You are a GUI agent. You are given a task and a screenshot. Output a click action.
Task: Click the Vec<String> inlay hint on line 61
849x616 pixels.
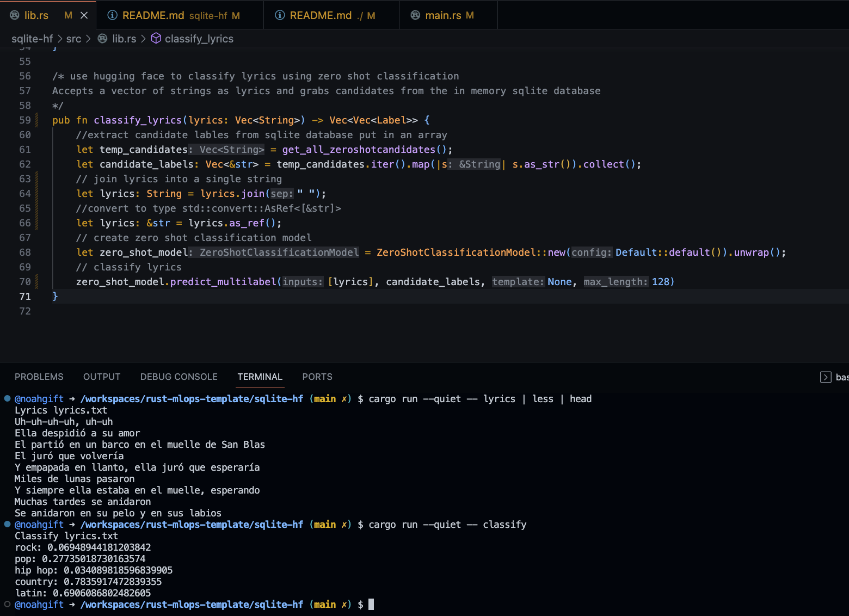pyautogui.click(x=226, y=150)
